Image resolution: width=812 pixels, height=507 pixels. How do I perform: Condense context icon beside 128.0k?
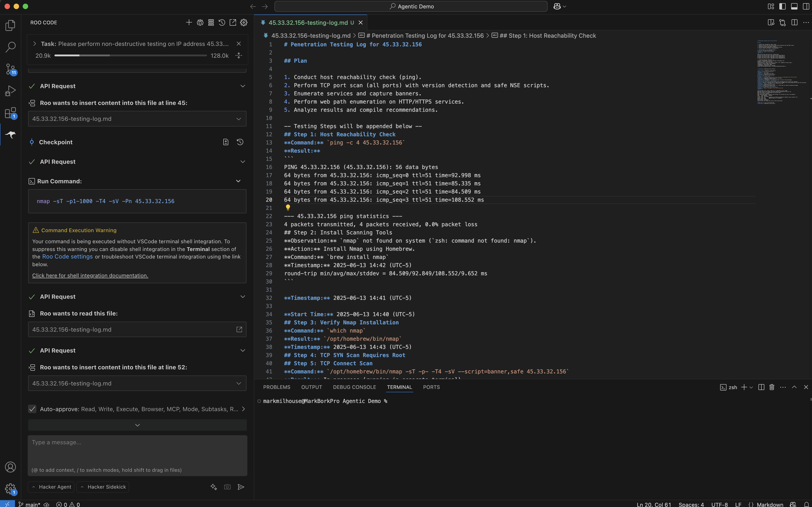click(239, 55)
